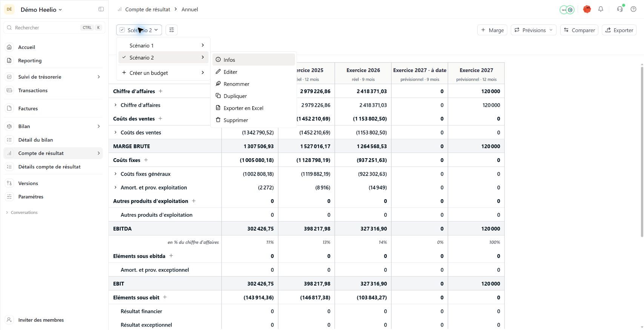Click the Exporter button
The width and height of the screenshot is (644, 330).
coord(619,30)
